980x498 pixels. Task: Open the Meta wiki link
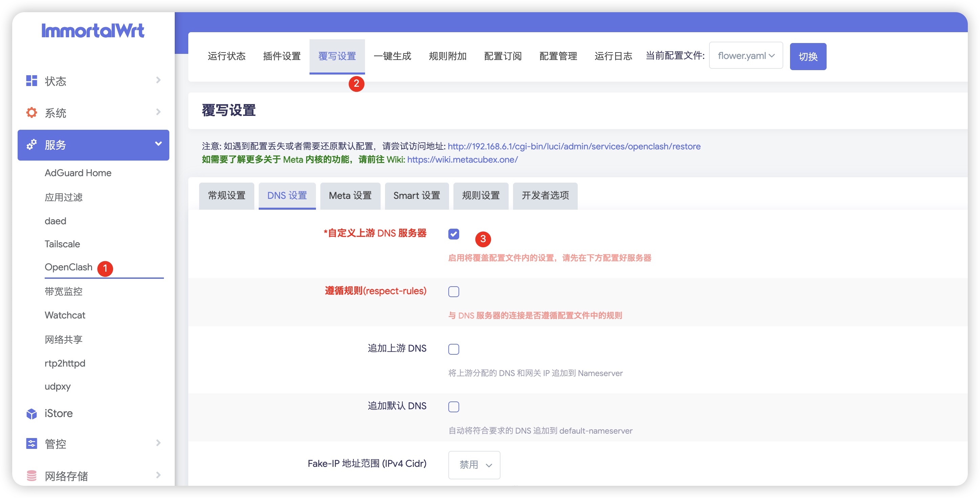click(x=462, y=160)
